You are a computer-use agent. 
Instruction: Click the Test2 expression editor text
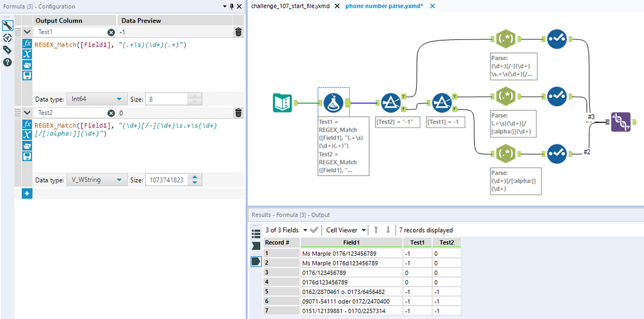pyautogui.click(x=126, y=129)
